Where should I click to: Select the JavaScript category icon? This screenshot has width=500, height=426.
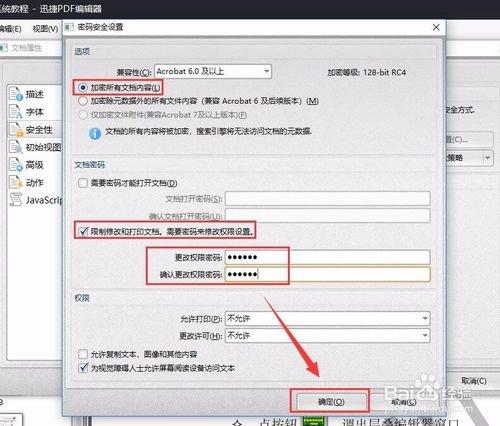[x=16, y=200]
